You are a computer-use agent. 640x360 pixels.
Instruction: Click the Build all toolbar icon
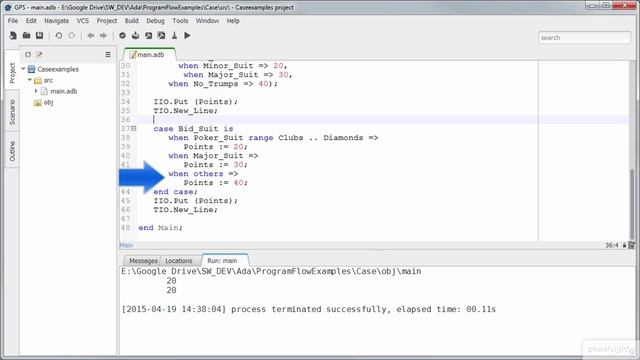149,36
